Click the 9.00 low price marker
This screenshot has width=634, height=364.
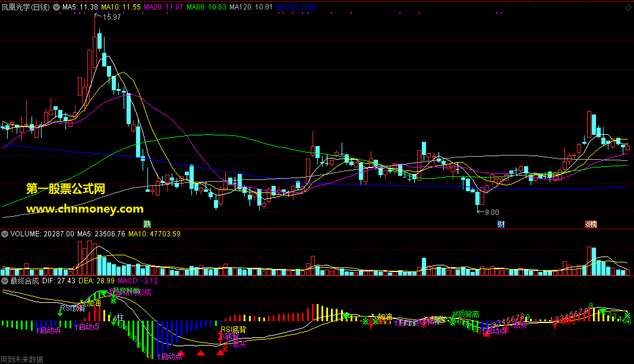tap(491, 212)
